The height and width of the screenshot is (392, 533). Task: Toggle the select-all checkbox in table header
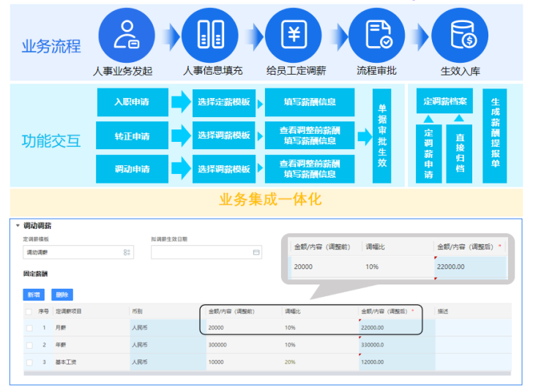click(30, 311)
